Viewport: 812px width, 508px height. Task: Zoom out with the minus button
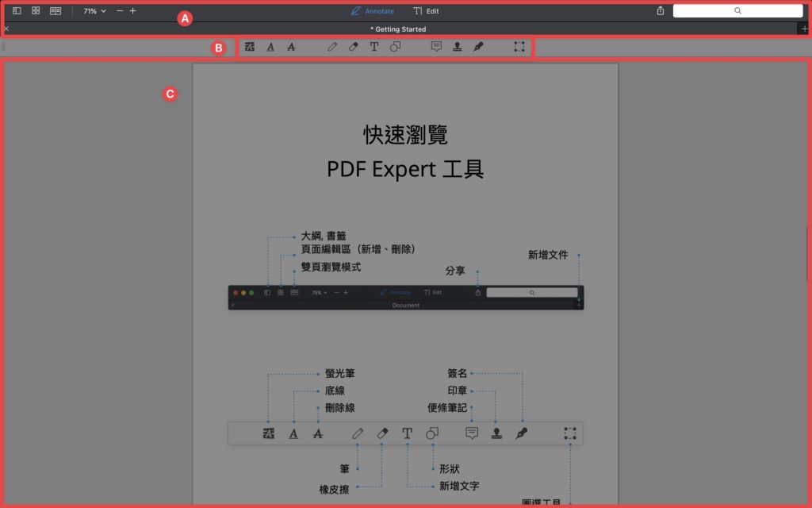click(x=120, y=11)
